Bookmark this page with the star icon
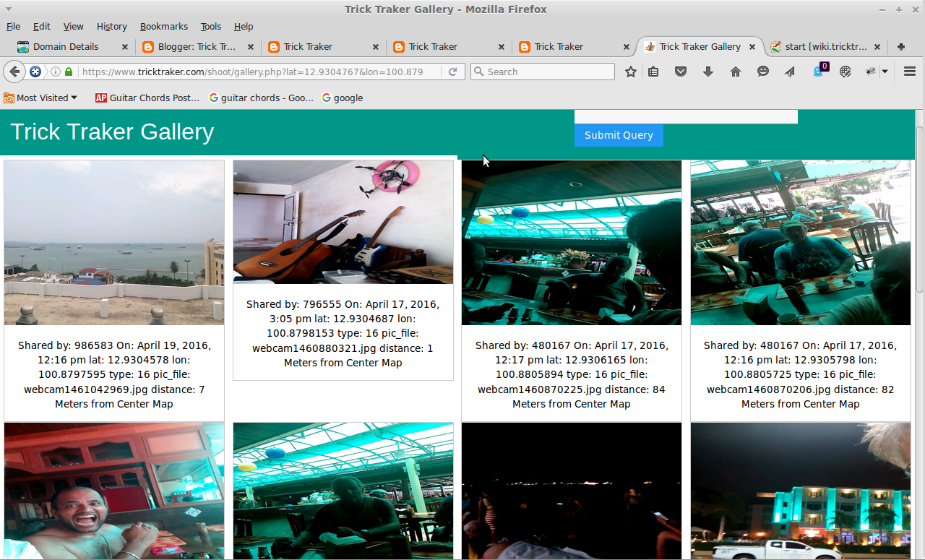 tap(631, 72)
